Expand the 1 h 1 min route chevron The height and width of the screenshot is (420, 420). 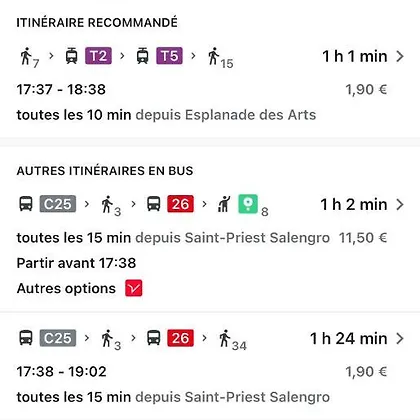400,56
